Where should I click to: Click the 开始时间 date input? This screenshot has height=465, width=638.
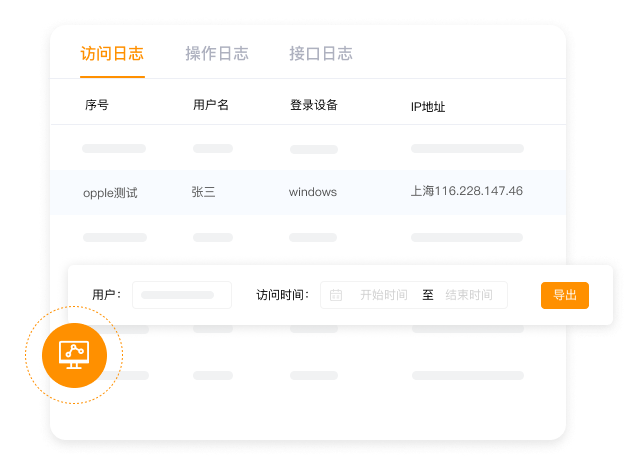(383, 295)
